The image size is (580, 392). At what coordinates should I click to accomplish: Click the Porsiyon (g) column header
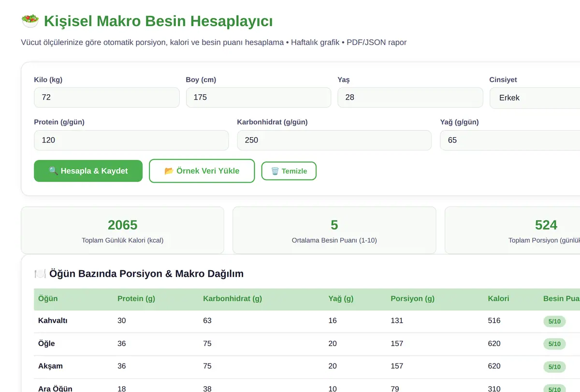point(412,298)
